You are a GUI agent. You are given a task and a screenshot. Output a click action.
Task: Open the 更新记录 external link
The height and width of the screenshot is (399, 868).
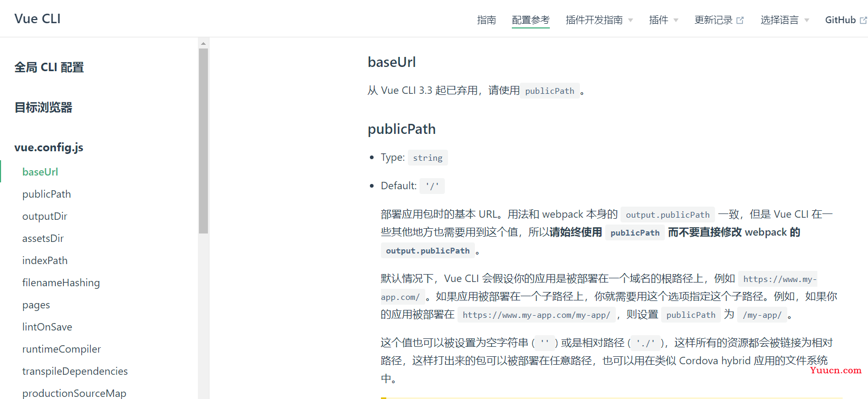pyautogui.click(x=719, y=20)
